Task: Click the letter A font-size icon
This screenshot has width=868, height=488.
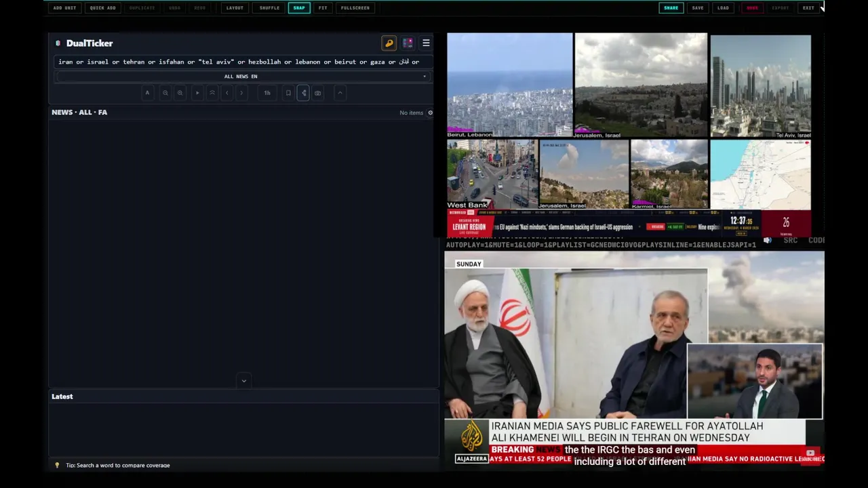Action: [x=147, y=93]
